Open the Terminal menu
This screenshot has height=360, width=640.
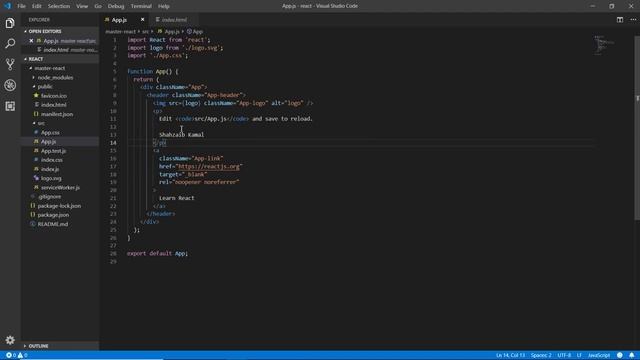click(x=141, y=6)
